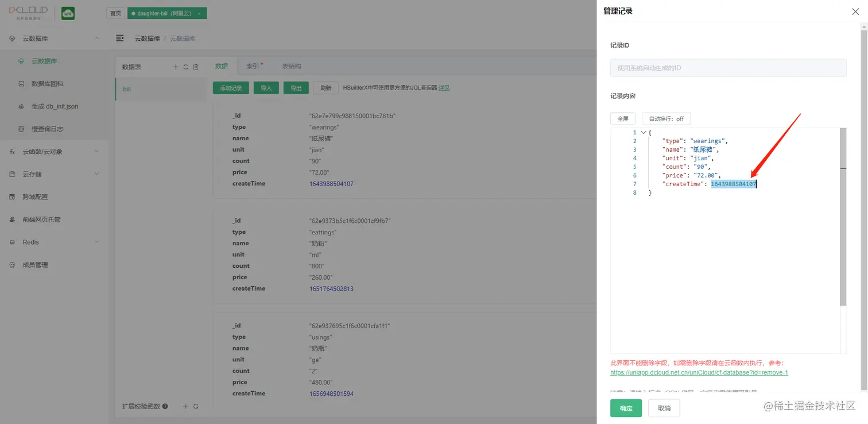
Task: Click the _id value "62e7e799c988150001bc781b"
Action: [352, 116]
